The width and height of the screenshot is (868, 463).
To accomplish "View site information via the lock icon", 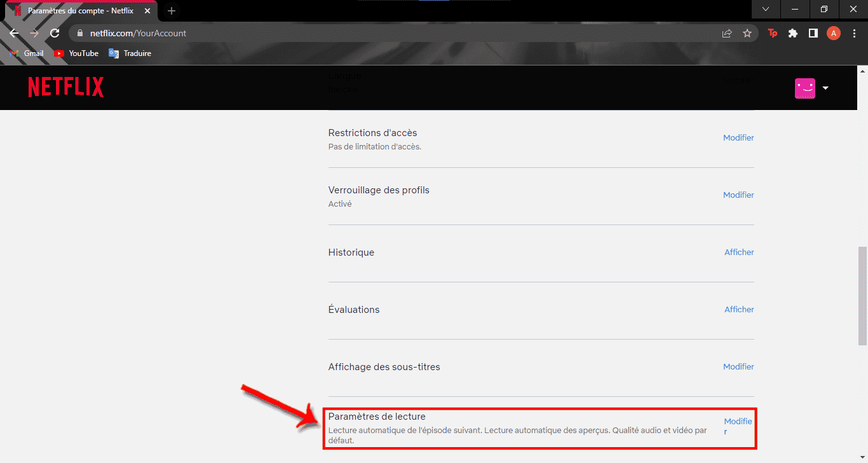I will [x=79, y=33].
